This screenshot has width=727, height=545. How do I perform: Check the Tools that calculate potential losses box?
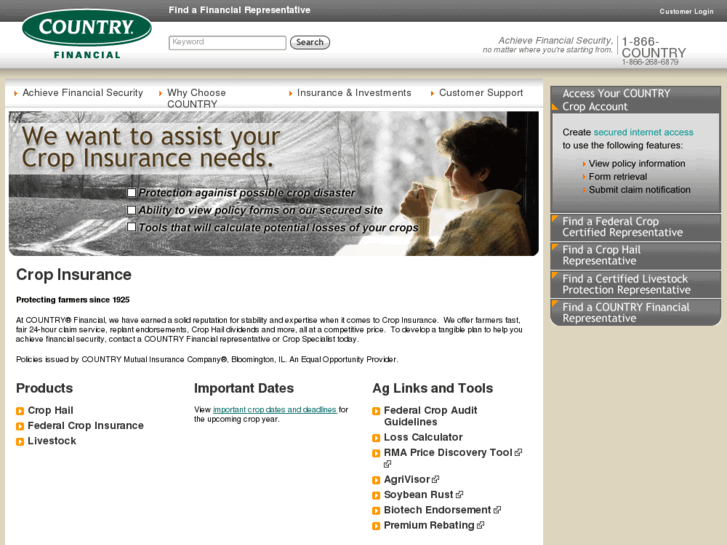coord(132,227)
